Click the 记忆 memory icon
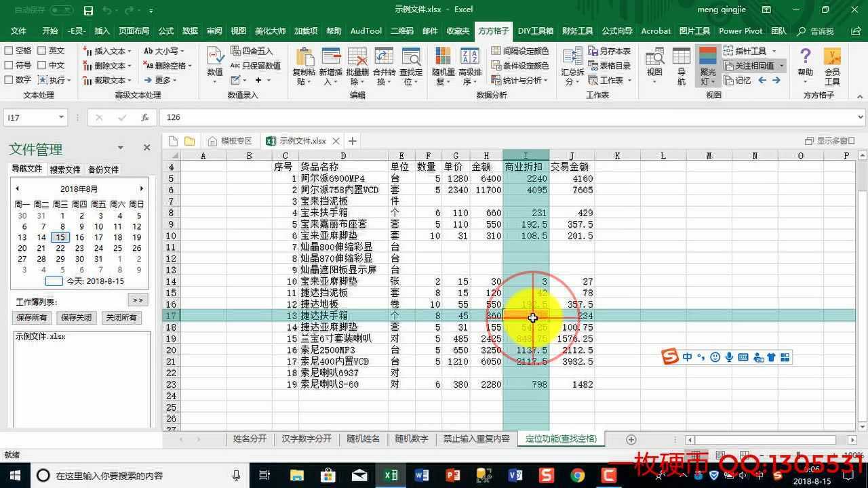Image resolution: width=868 pixels, height=488 pixels. click(729, 80)
